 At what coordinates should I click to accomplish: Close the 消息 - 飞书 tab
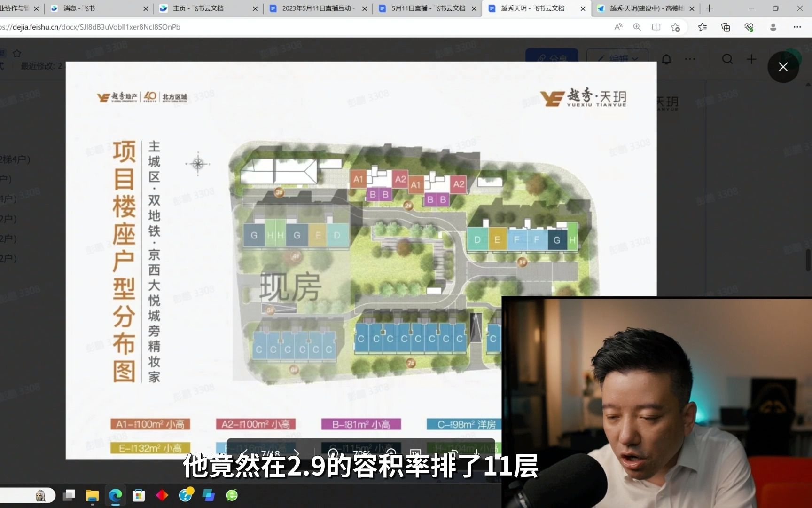[145, 8]
